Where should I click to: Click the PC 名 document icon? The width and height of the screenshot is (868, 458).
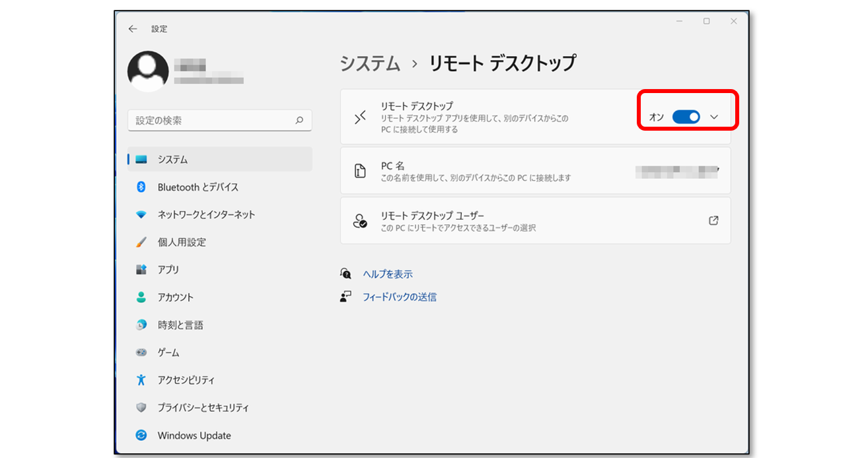[x=360, y=172]
